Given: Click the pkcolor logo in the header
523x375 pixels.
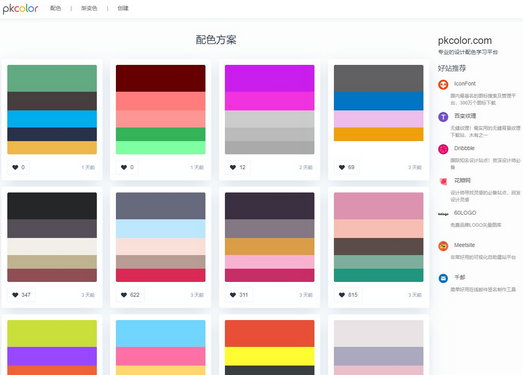Looking at the screenshot, I should click(20, 8).
